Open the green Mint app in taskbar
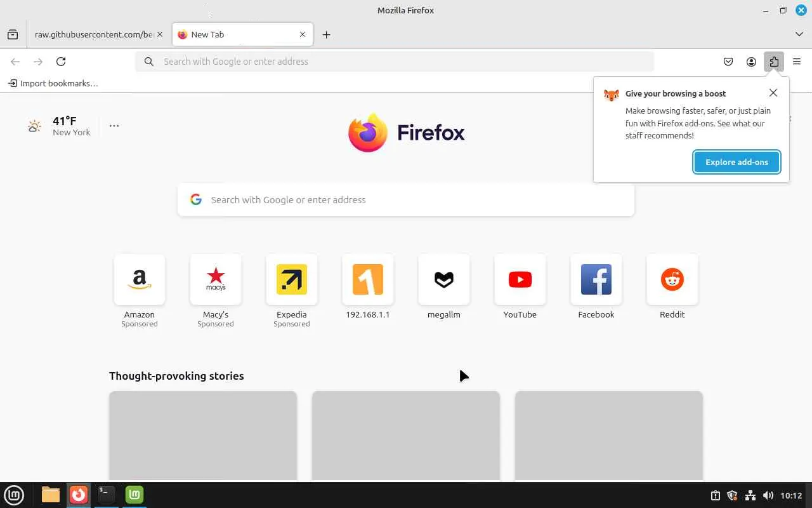 point(134,495)
